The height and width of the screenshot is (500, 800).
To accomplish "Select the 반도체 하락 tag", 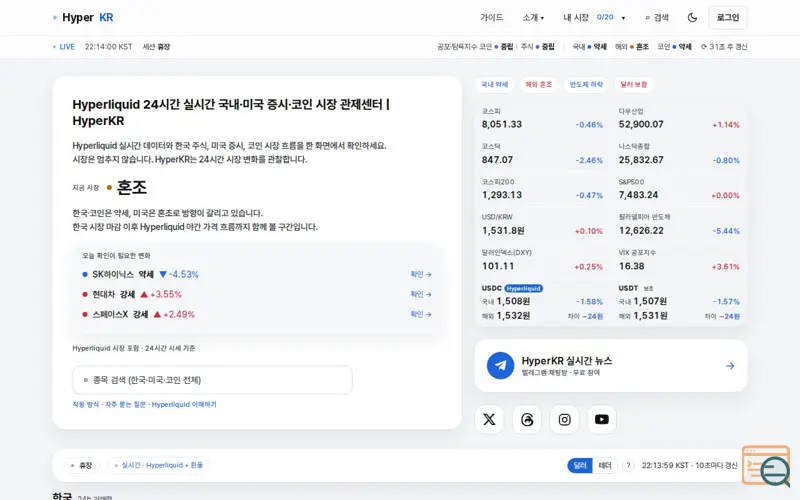I will point(586,85).
